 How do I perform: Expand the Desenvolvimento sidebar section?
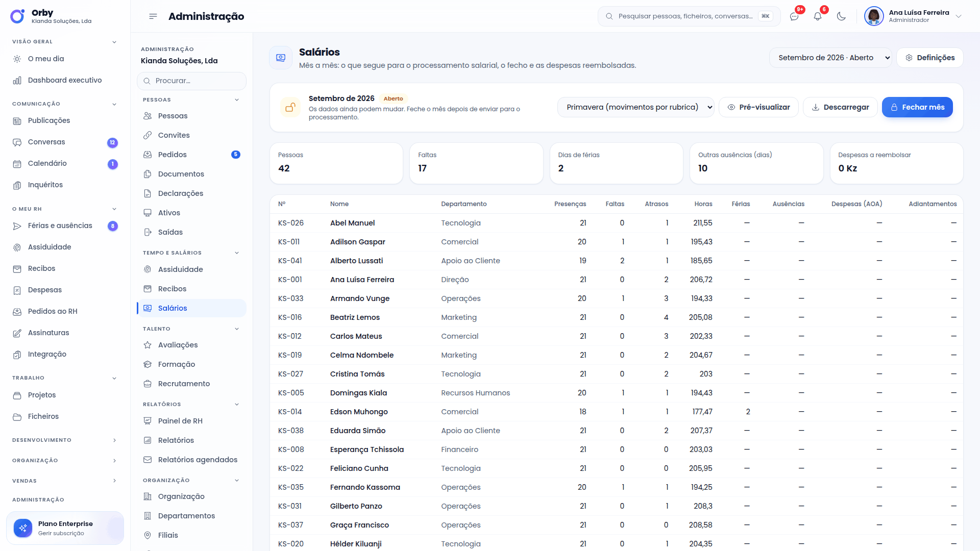point(114,440)
